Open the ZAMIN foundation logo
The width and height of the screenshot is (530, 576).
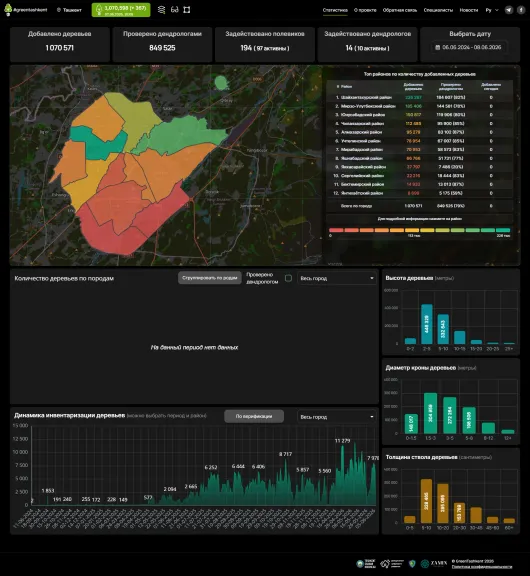tap(434, 564)
